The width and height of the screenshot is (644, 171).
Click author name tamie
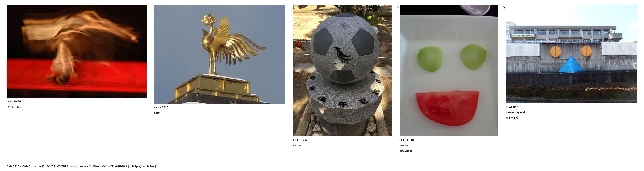tap(297, 146)
